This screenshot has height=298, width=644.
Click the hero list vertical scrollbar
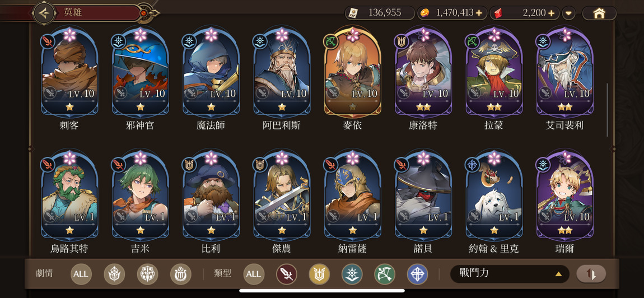click(608, 109)
